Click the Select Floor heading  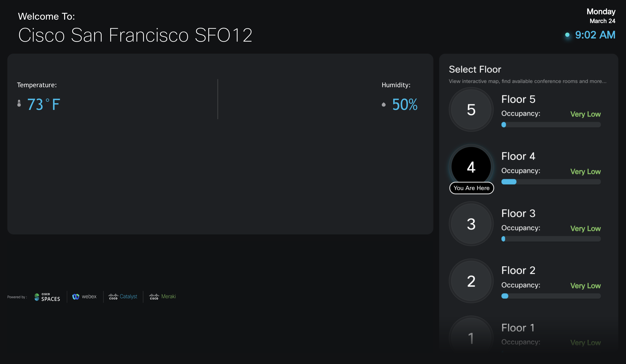475,69
